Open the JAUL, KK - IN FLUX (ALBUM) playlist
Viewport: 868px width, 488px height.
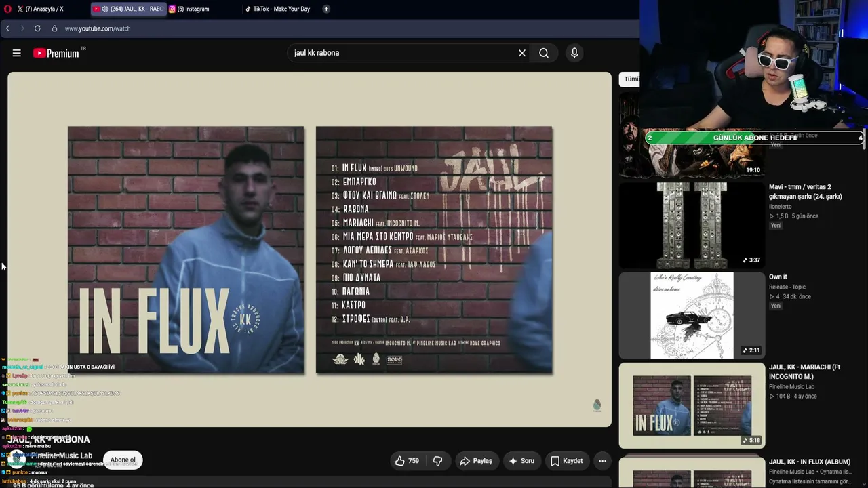tap(810, 462)
